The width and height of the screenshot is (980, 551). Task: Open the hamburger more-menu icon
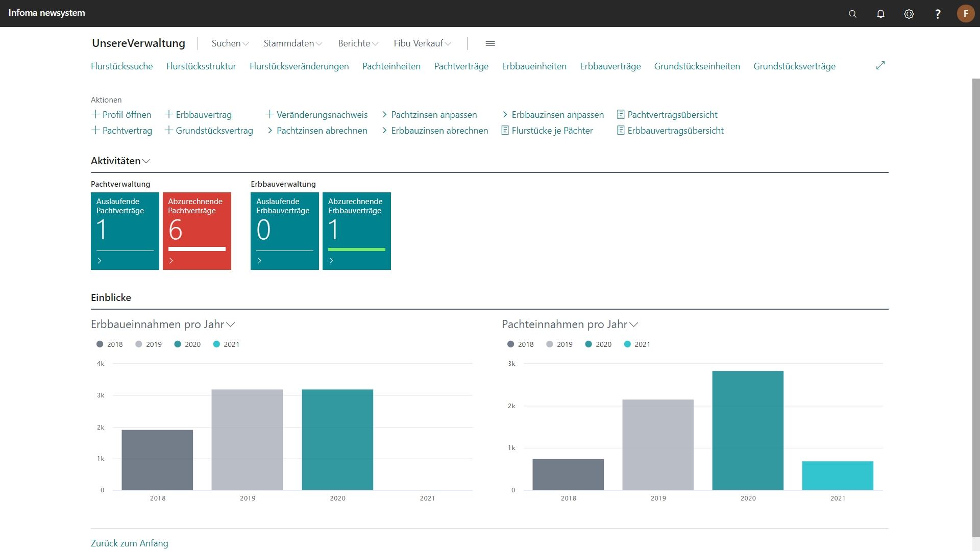tap(490, 43)
